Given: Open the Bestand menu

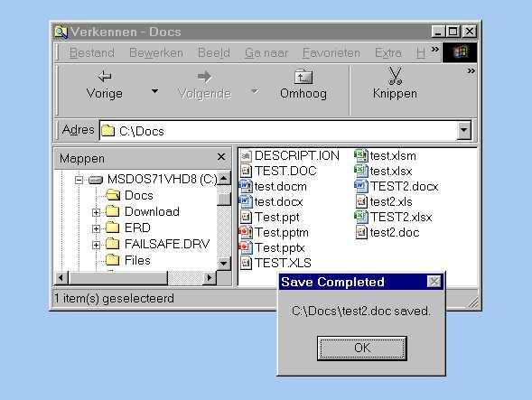Looking at the screenshot, I should click(92, 53).
